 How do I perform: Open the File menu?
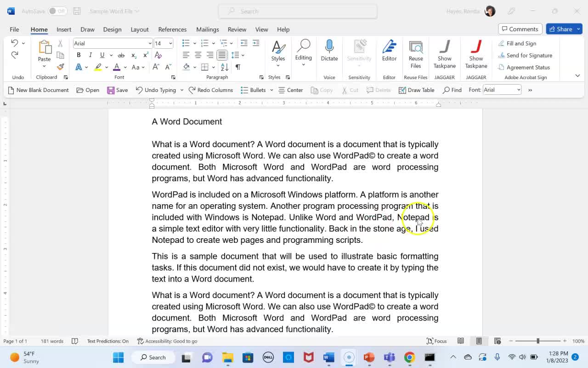pos(14,29)
